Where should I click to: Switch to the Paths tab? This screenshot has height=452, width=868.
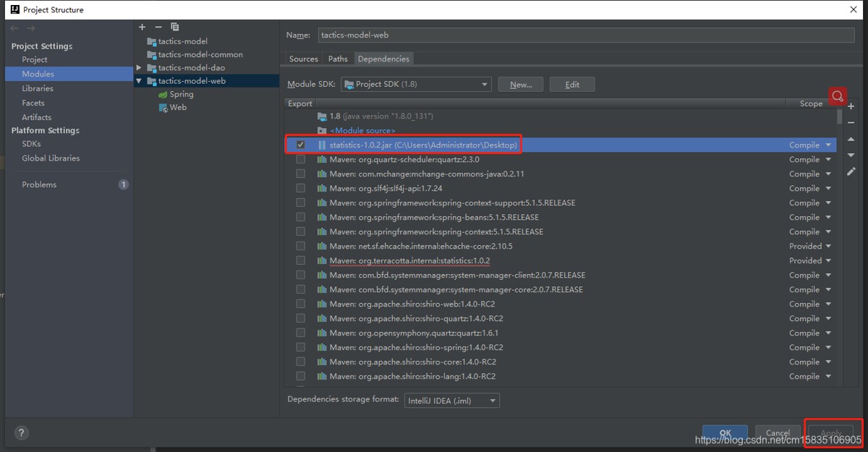coord(338,59)
